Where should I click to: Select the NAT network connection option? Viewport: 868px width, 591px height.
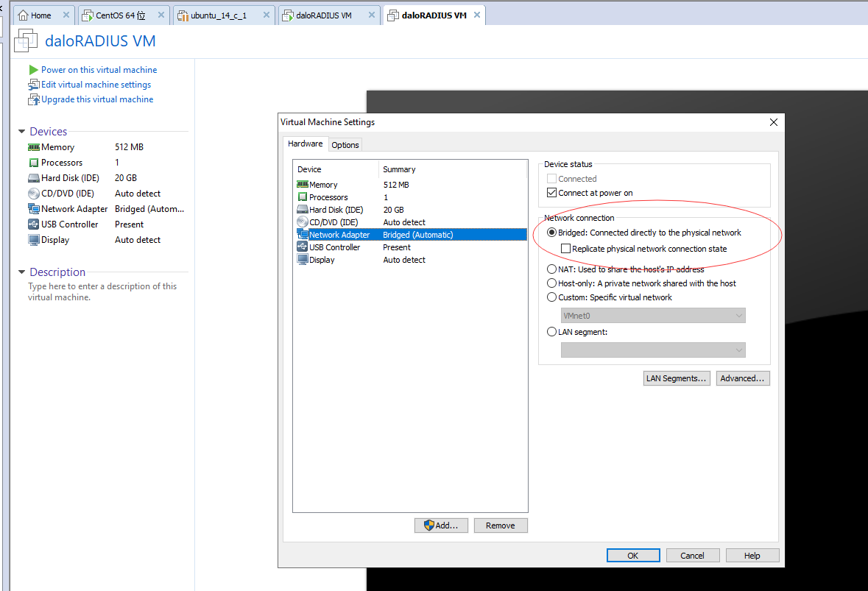[552, 269]
